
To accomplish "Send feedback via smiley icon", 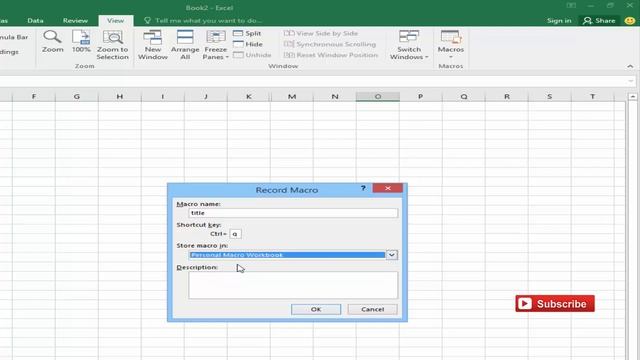I will click(630, 20).
